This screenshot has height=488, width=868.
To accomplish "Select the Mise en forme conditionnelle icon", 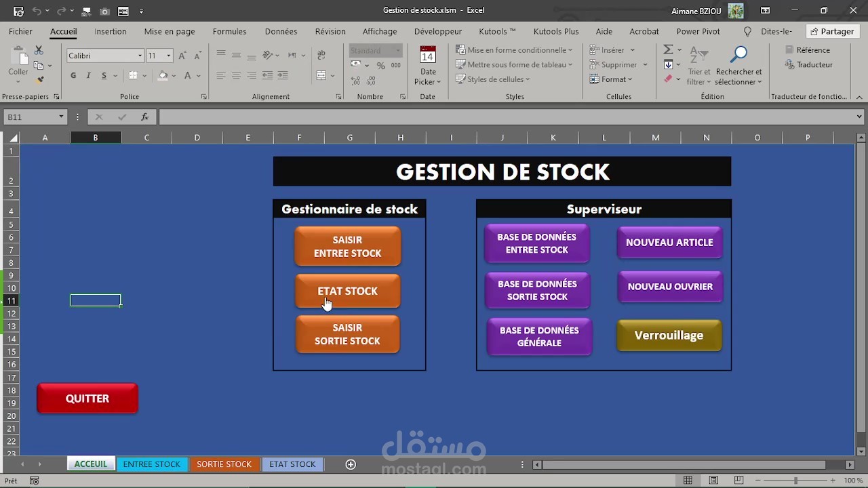I will click(462, 49).
